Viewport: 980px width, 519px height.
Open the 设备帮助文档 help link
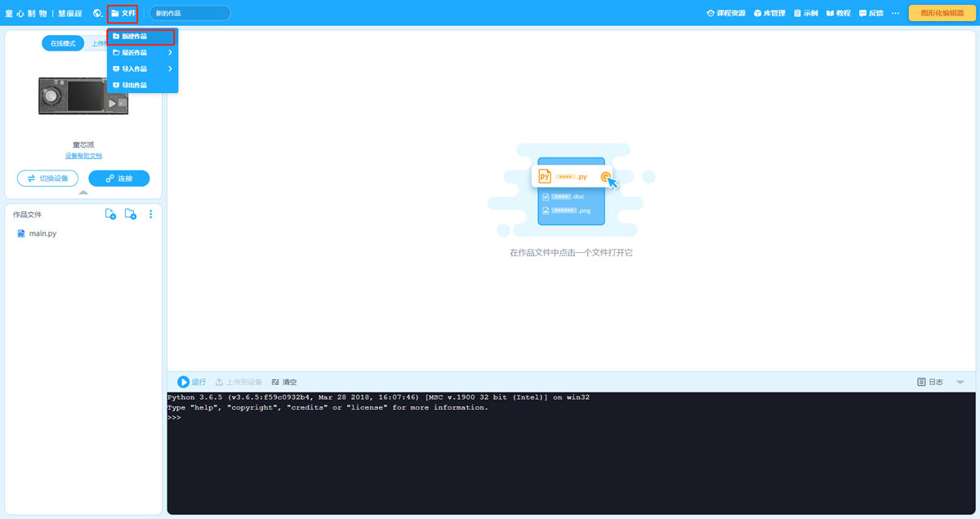point(82,155)
